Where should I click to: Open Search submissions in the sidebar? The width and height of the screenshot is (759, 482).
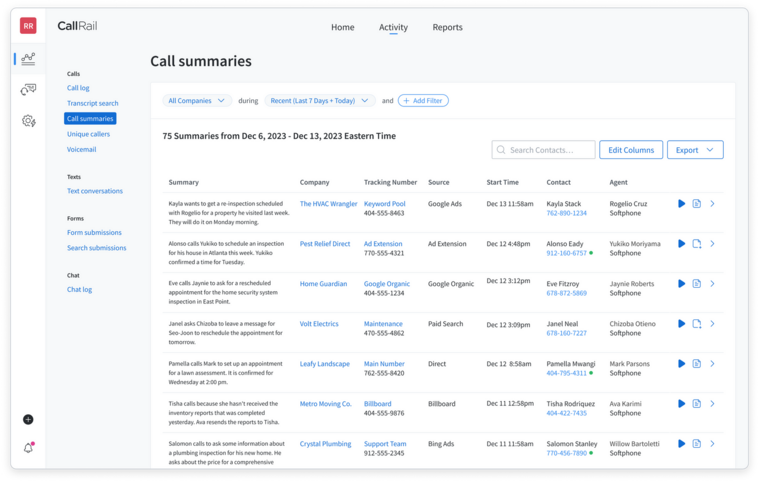[x=97, y=248]
